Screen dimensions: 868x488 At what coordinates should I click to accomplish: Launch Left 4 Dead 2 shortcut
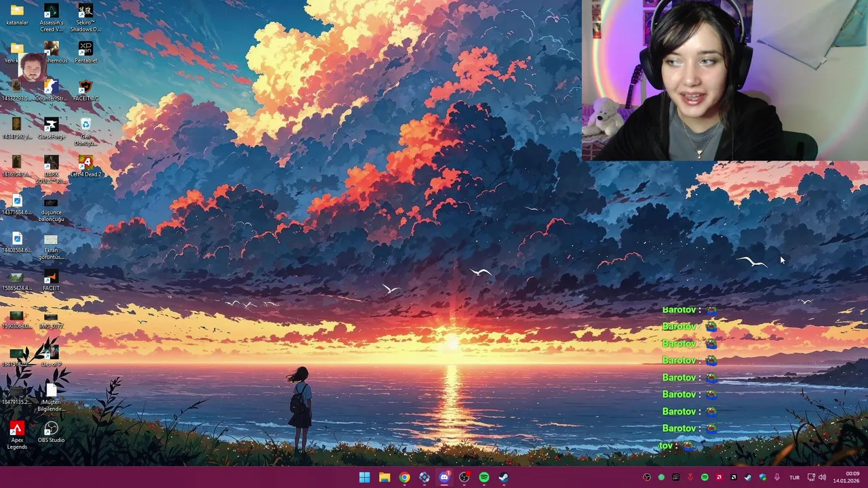click(85, 166)
